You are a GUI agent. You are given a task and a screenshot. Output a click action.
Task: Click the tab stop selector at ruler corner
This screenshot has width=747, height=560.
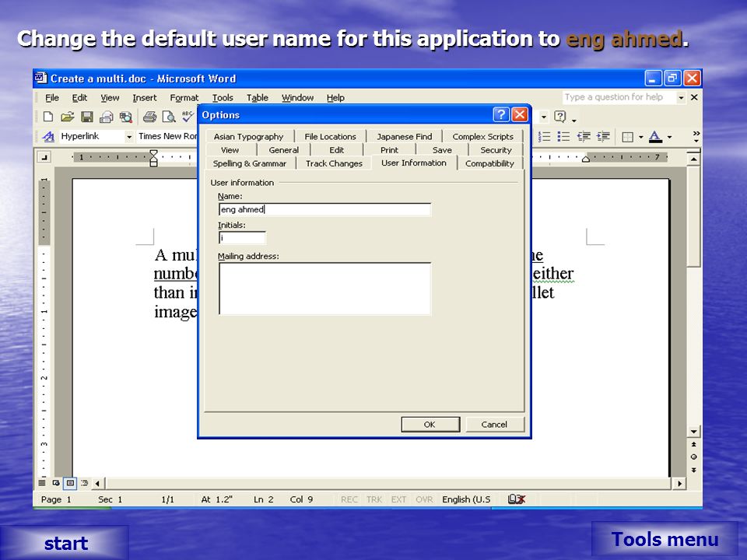[44, 156]
